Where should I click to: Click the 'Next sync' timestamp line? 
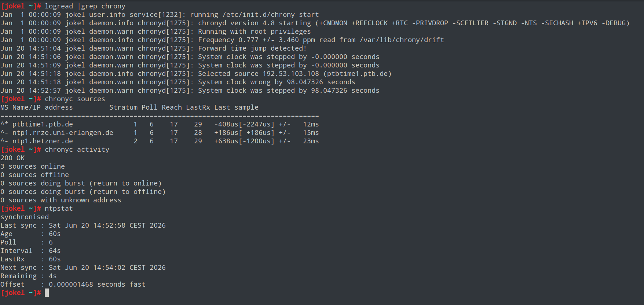(x=83, y=268)
